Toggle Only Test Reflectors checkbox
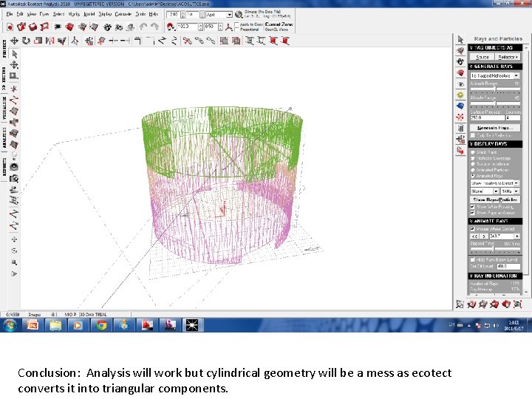The width and height of the screenshot is (532, 399). pos(473,135)
